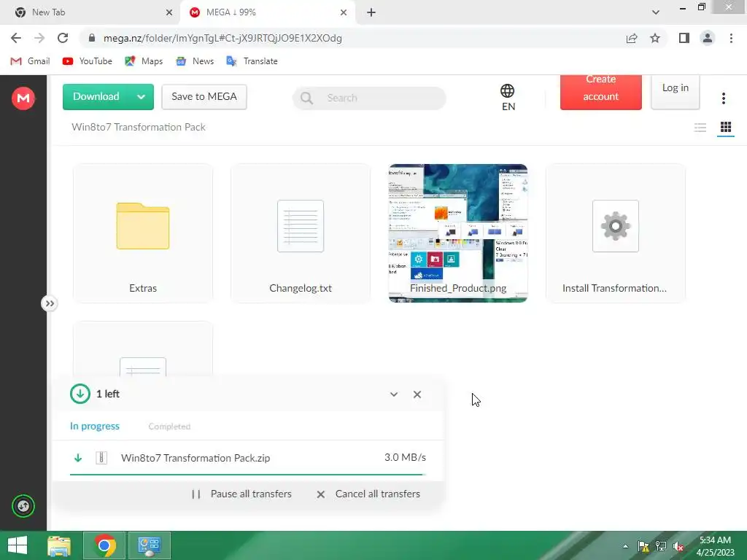747x560 pixels.
Task: Click Pause all transfers
Action: tap(241, 494)
